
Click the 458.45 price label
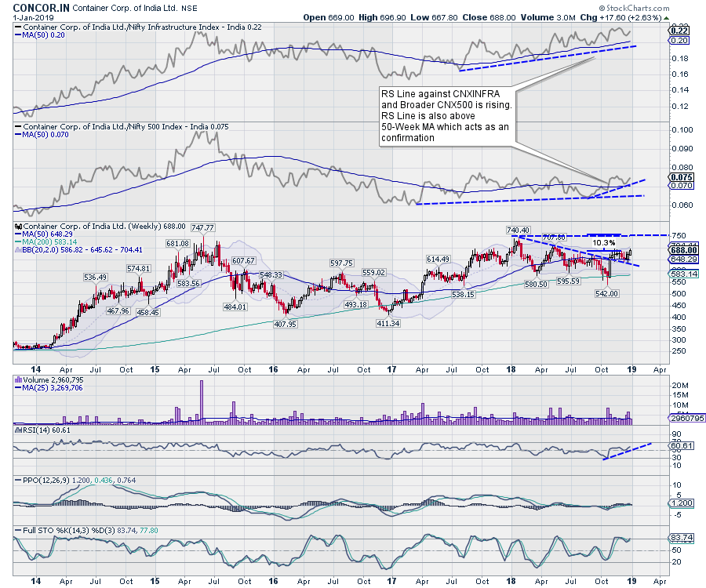click(147, 312)
